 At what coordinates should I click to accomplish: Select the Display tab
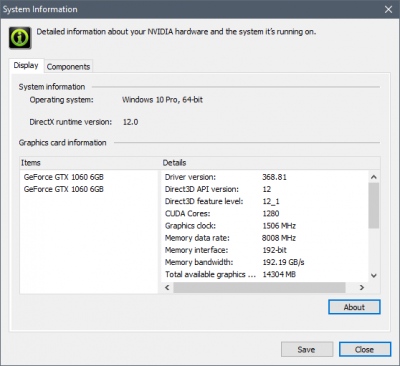(x=26, y=65)
